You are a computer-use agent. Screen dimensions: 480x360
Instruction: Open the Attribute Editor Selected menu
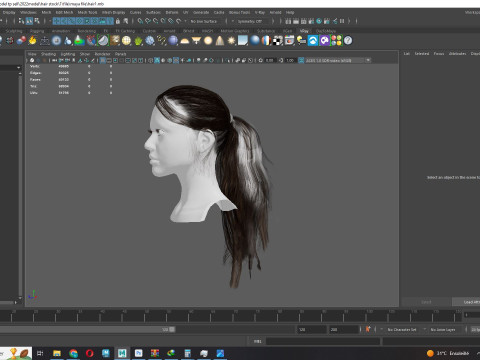pyautogui.click(x=422, y=54)
